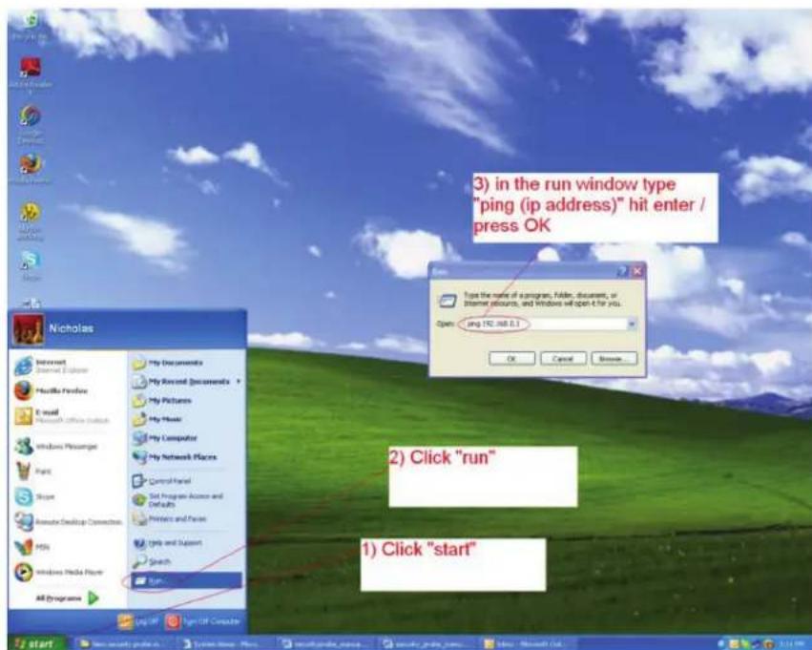Image resolution: width=812 pixels, height=650 pixels.
Task: Open the yellow round desktop shortcut
Action: (30, 221)
